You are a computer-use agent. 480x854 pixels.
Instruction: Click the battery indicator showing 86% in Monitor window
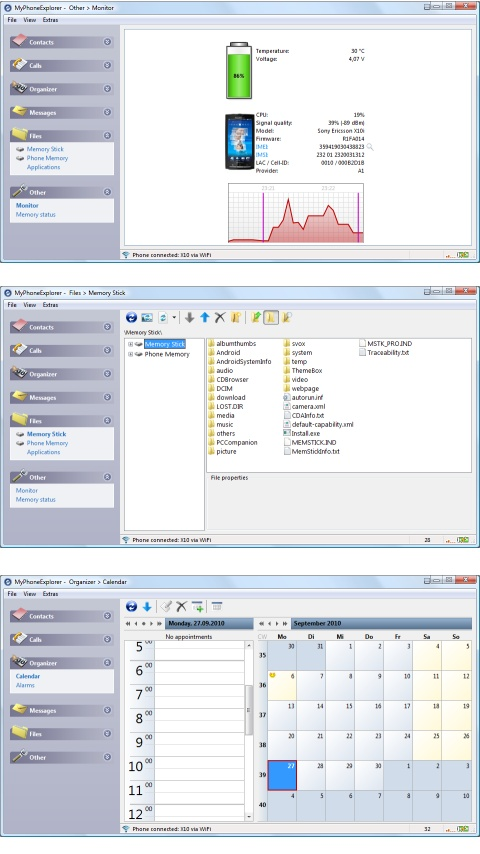(x=239, y=71)
